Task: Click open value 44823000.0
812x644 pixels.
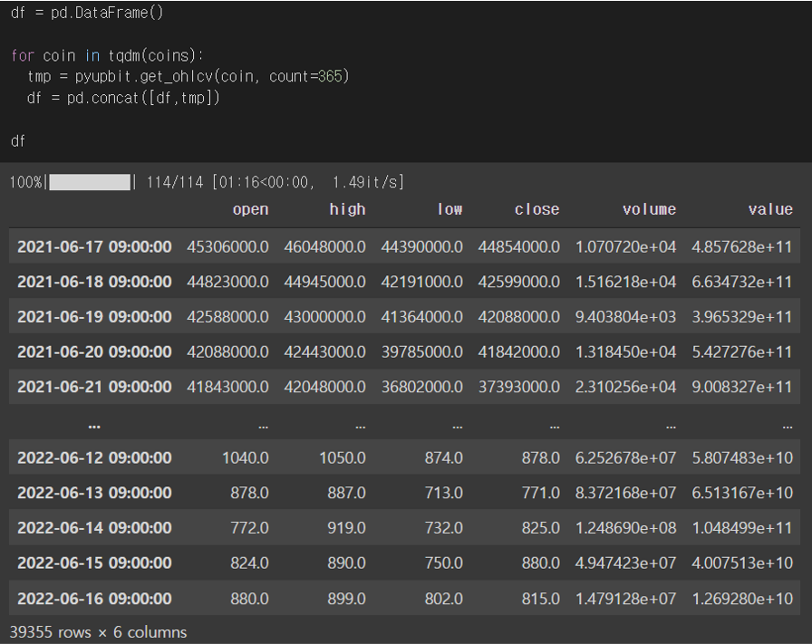Action: (x=227, y=282)
